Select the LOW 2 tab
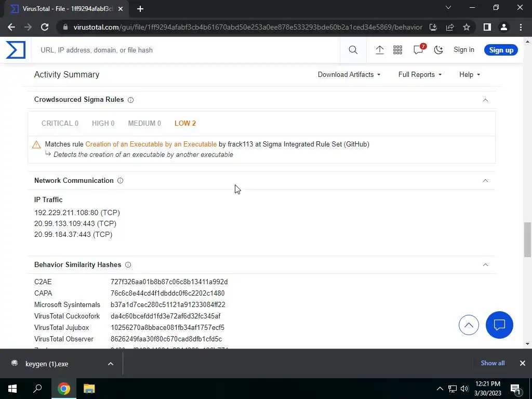 click(185, 123)
